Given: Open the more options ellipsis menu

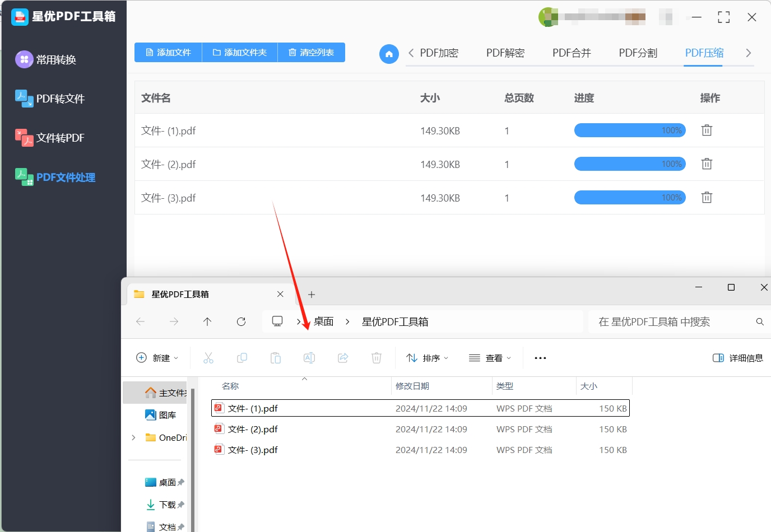Looking at the screenshot, I should pos(540,358).
